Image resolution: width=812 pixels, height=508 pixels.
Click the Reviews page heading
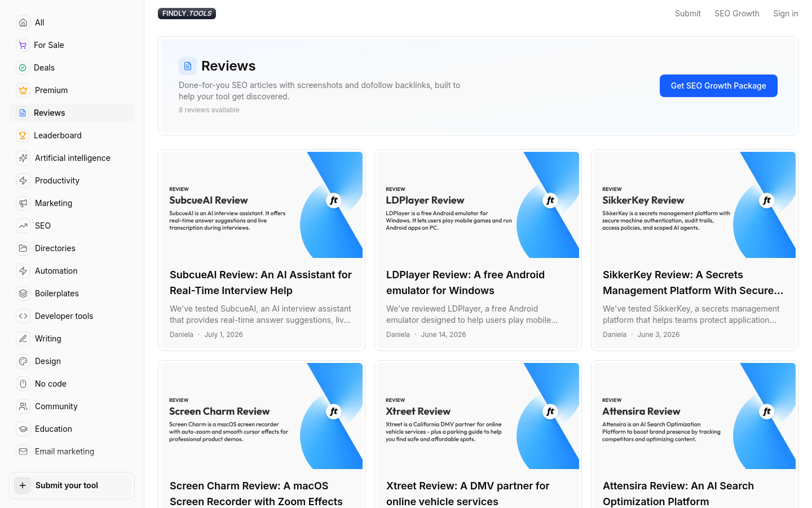point(228,66)
